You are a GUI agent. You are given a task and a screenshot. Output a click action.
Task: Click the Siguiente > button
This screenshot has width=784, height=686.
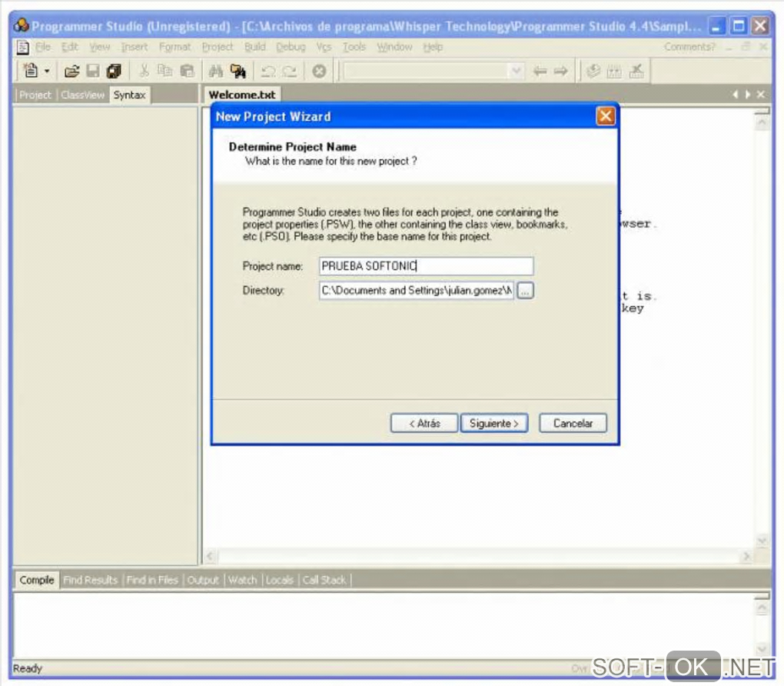[x=494, y=423]
